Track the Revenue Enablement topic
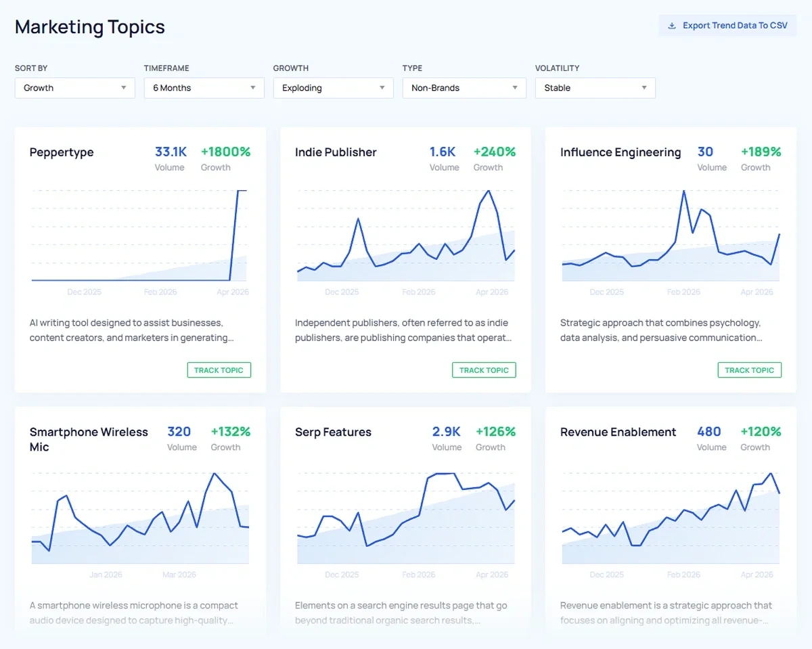 pos(749,646)
